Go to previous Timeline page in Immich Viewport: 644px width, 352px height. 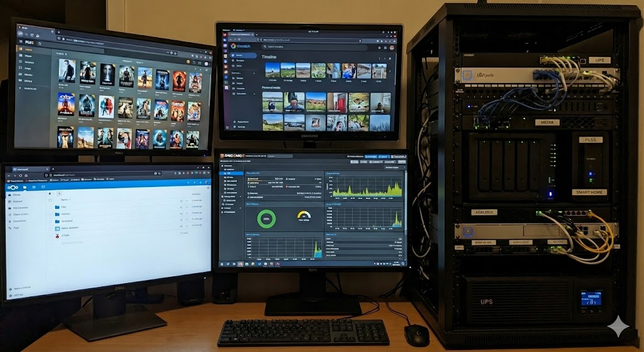(379, 59)
